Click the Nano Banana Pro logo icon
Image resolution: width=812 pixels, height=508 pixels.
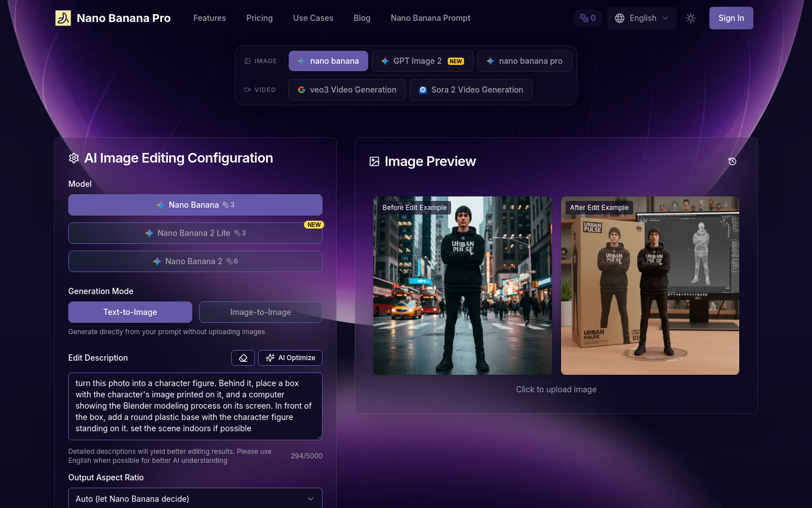[x=63, y=18]
